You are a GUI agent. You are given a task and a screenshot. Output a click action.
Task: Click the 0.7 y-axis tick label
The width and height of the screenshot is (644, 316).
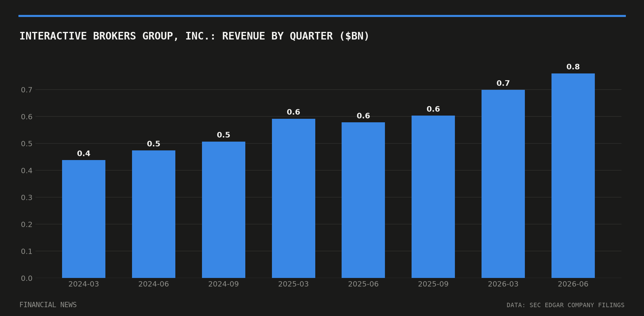(27, 90)
